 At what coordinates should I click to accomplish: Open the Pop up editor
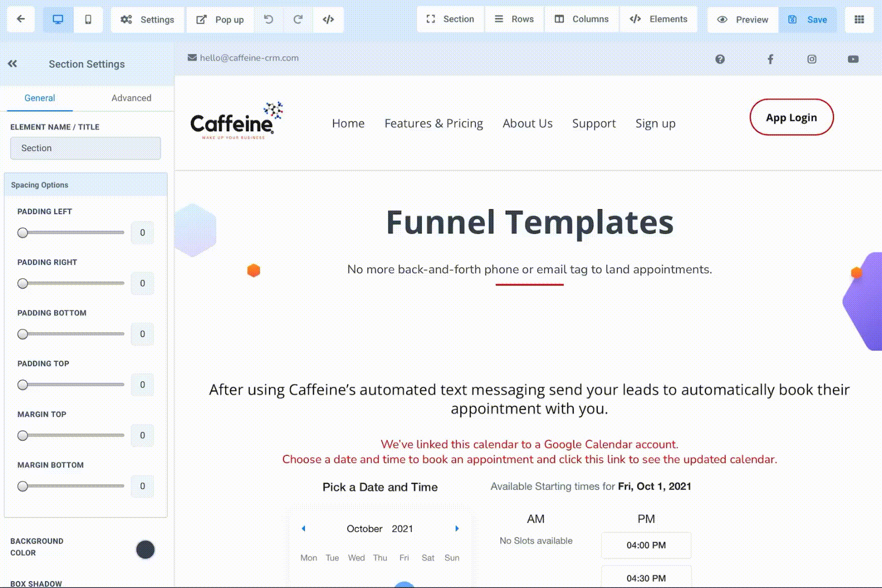tap(220, 19)
